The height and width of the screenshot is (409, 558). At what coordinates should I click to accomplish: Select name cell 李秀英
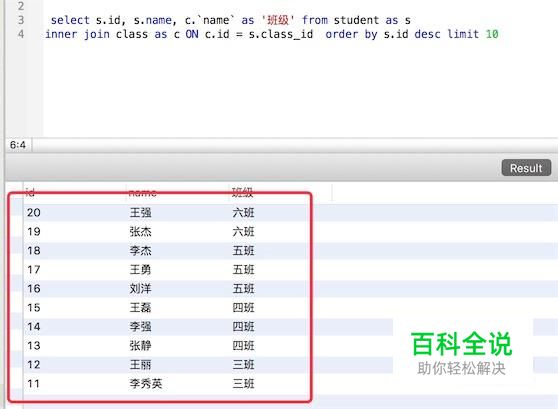click(146, 384)
